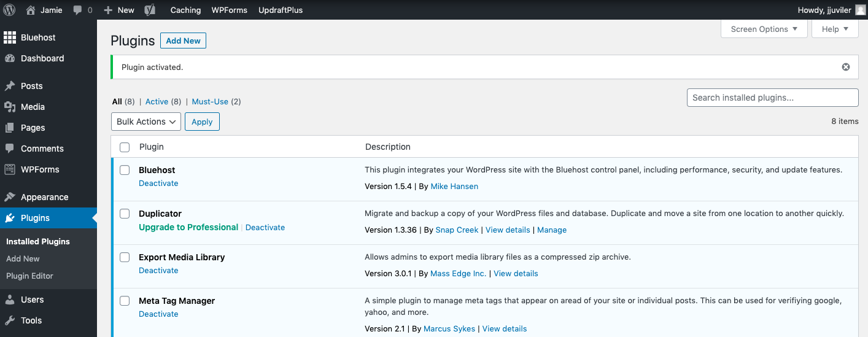The image size is (868, 337).
Task: Open the Media menu in sidebar
Action: click(x=33, y=107)
